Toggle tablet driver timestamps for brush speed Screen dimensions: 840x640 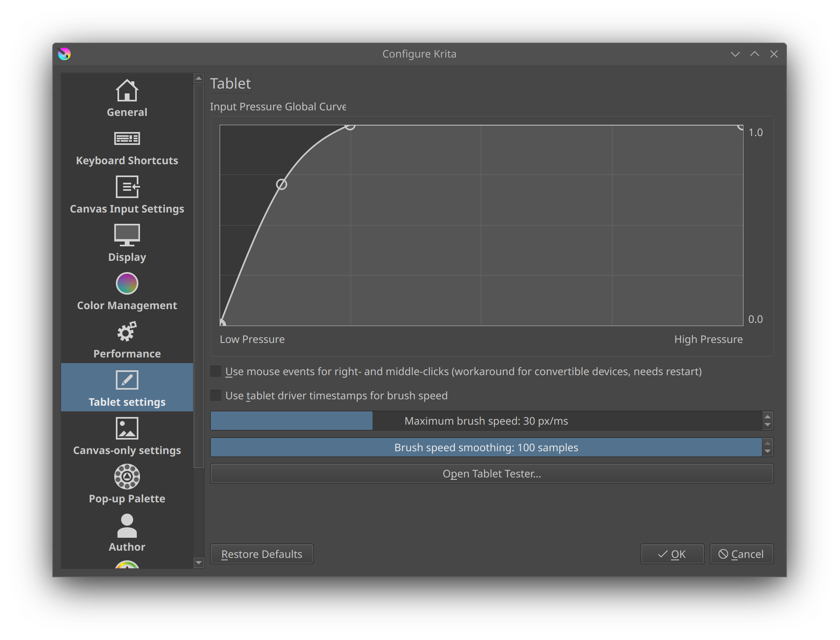(216, 395)
